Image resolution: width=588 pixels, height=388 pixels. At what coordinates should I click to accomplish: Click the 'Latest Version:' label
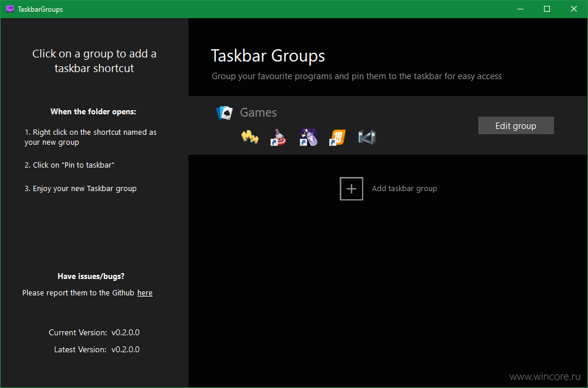(80, 349)
